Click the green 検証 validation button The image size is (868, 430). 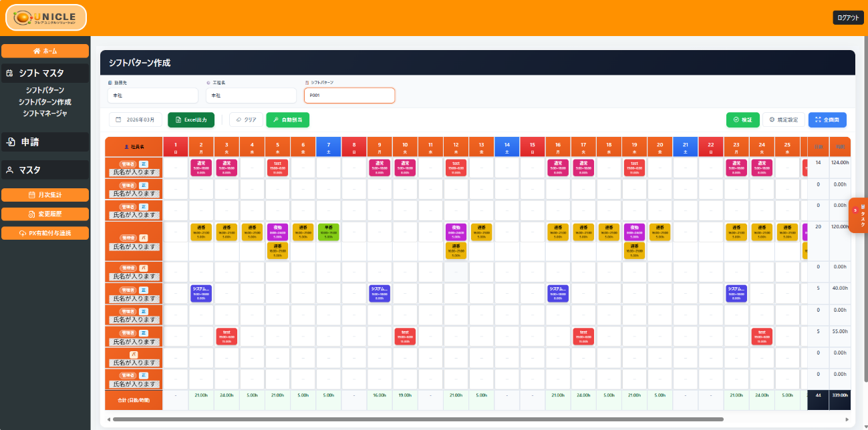tap(742, 120)
